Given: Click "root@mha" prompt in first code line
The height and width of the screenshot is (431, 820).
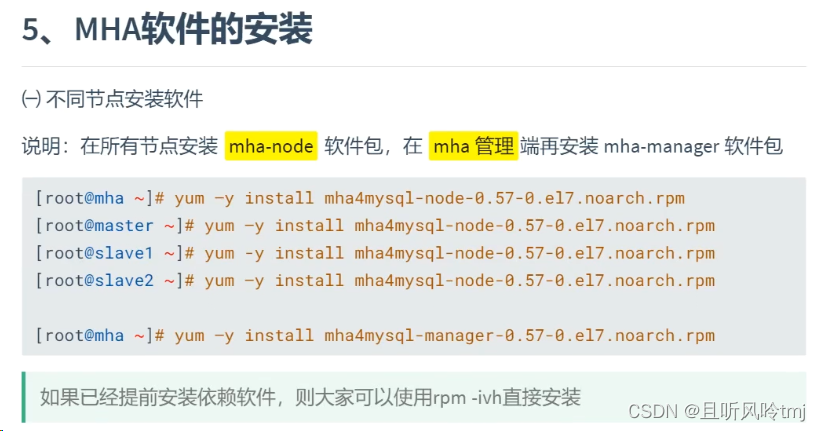Looking at the screenshot, I should pos(85,198).
